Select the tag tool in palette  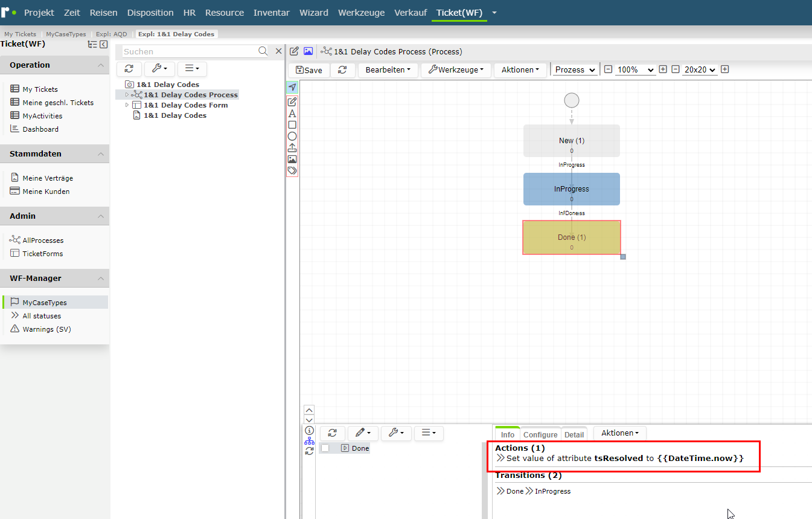[292, 171]
